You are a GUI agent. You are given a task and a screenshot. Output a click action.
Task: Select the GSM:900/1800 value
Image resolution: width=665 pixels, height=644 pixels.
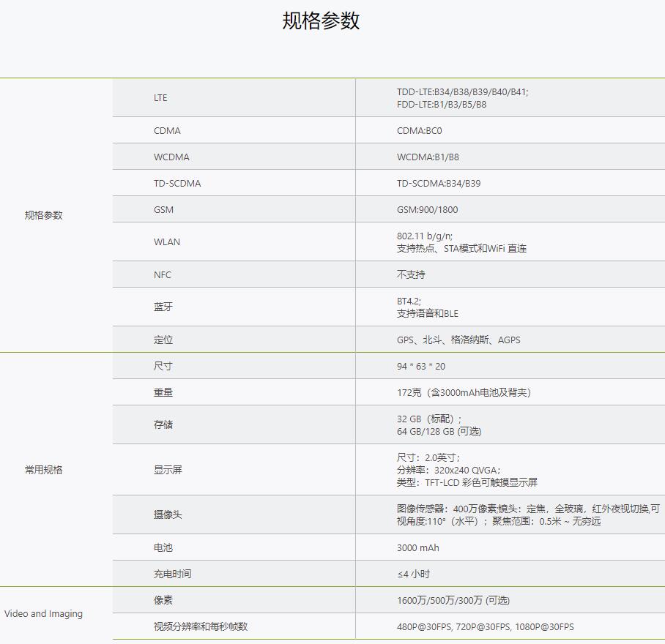coord(427,210)
